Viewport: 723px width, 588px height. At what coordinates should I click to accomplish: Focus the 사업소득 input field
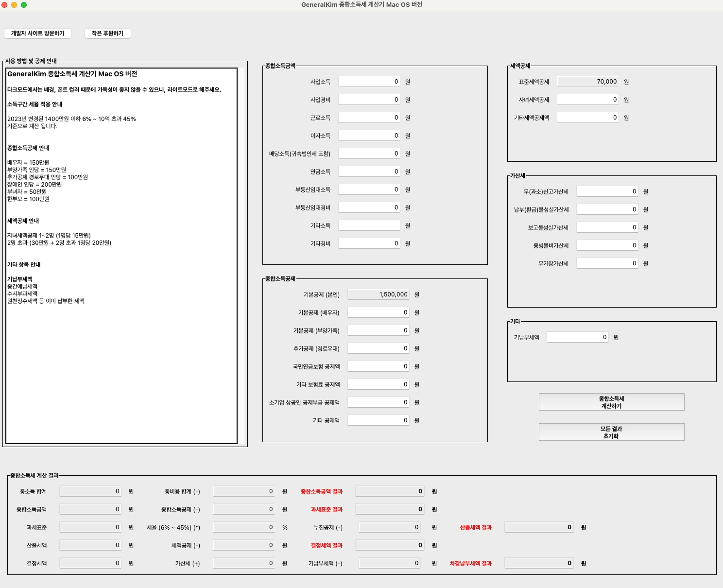coord(369,82)
